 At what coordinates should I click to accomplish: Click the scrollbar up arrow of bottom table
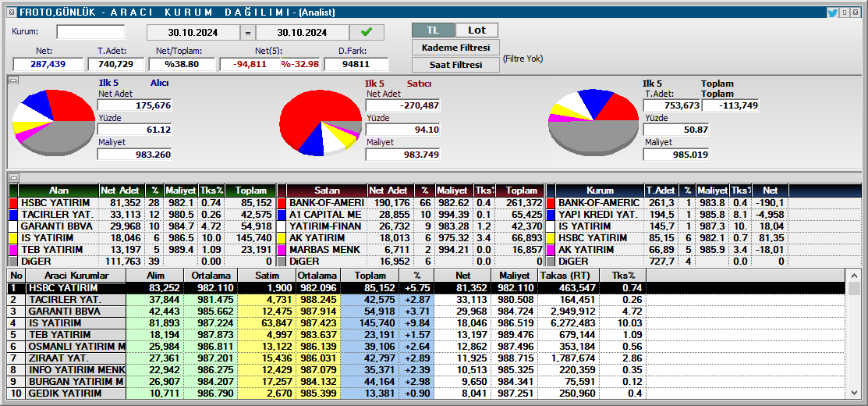pyautogui.click(x=855, y=276)
